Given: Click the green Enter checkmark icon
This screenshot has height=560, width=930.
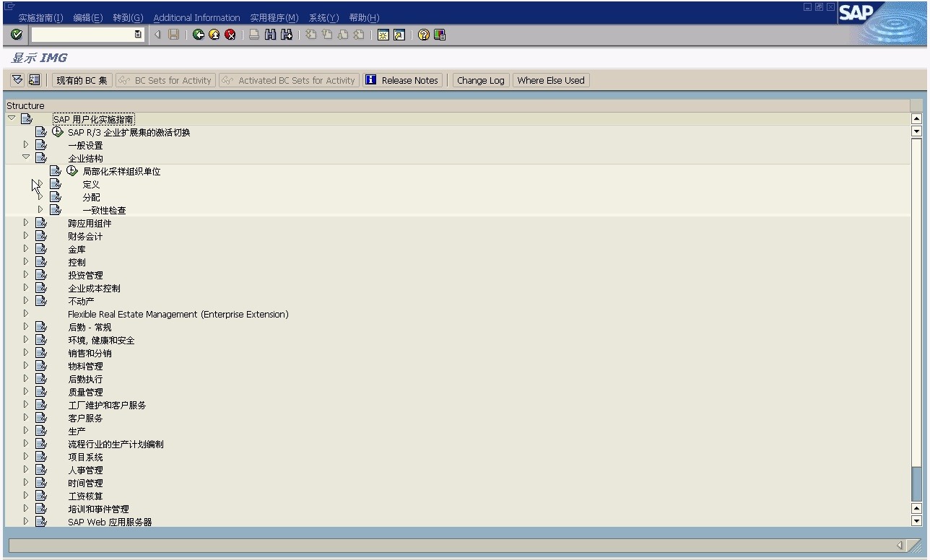Looking at the screenshot, I should point(17,35).
